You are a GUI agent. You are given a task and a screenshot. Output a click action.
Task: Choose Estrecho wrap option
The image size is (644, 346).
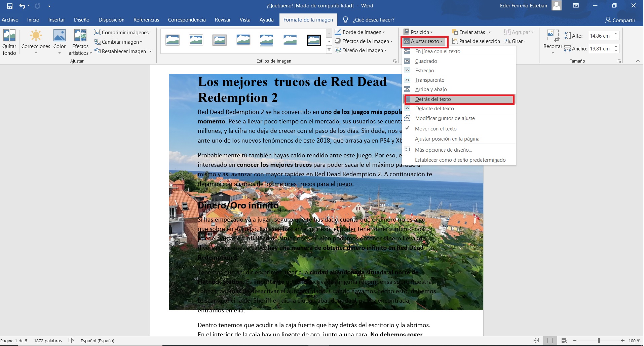coord(459,71)
